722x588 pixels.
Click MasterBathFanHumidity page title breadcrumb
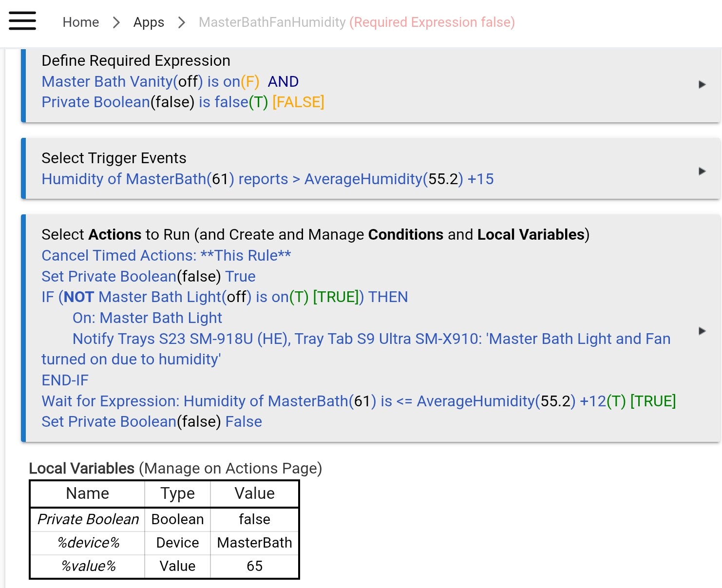click(272, 22)
